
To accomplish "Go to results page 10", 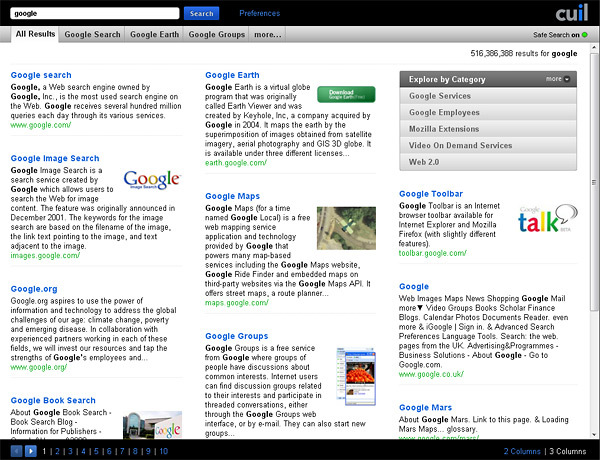I will tap(164, 451).
